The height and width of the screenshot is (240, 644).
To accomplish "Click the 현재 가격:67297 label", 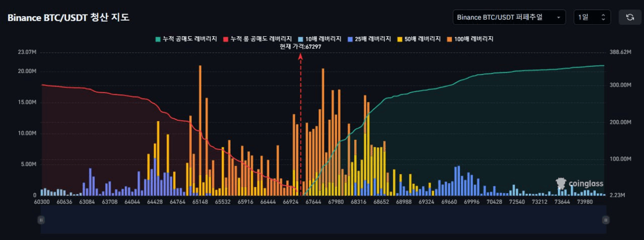I will click(300, 46).
